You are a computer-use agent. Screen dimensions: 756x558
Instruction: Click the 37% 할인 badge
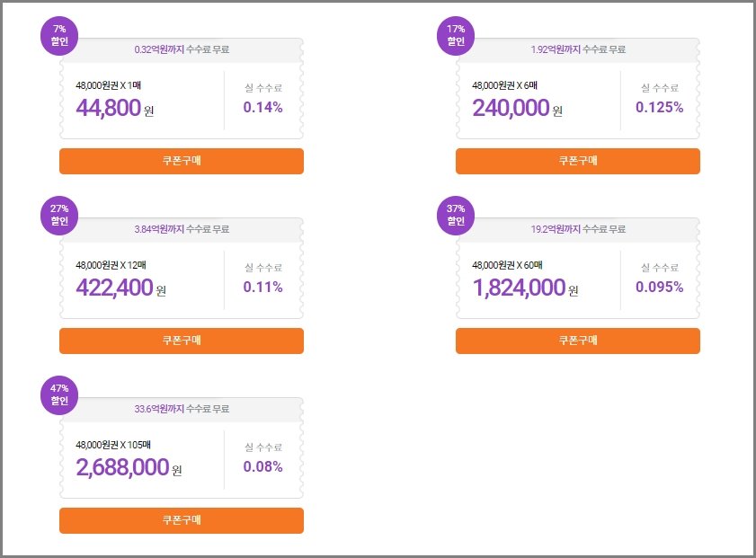[x=456, y=215]
